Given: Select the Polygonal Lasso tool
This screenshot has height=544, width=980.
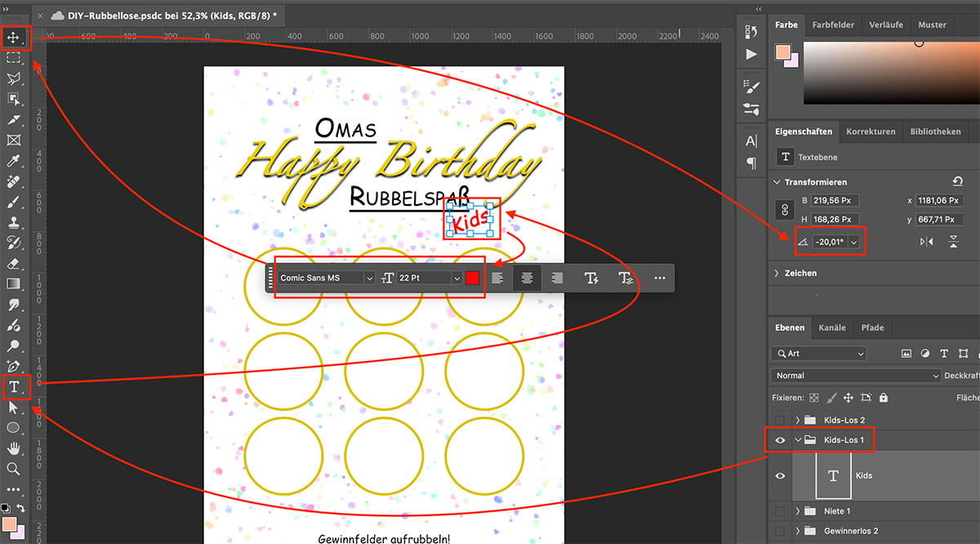Looking at the screenshot, I should click(x=14, y=79).
